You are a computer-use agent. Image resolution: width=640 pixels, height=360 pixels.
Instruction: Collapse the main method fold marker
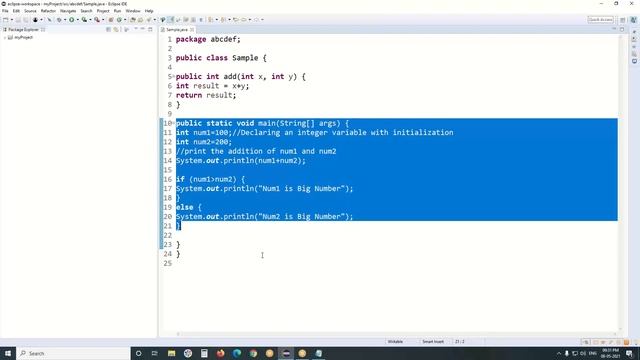(x=174, y=123)
